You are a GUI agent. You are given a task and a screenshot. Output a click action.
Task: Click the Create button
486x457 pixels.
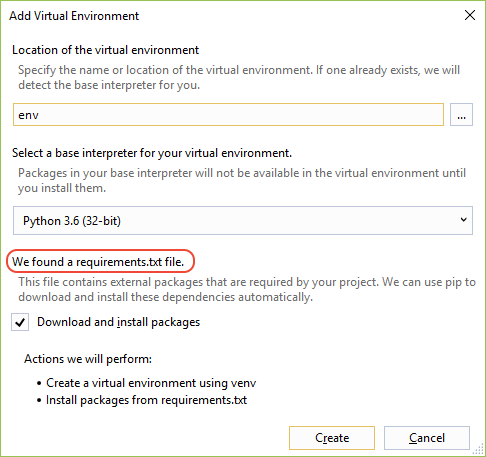pos(332,438)
